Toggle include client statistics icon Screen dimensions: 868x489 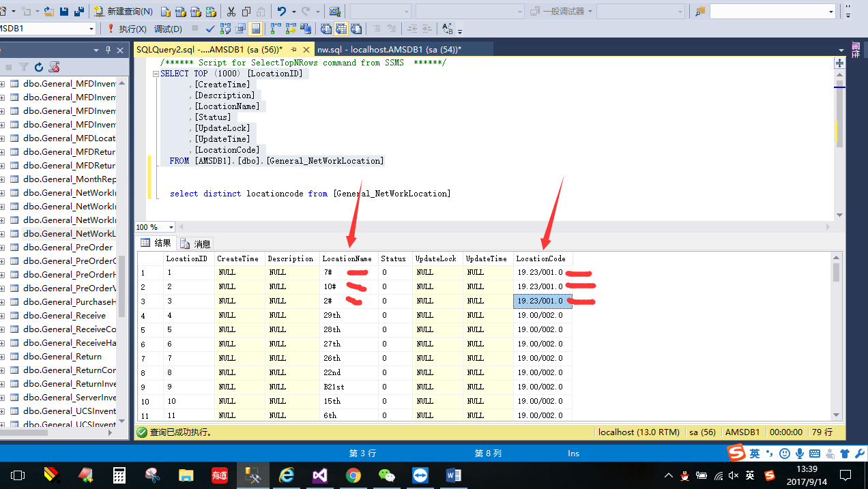coord(305,29)
